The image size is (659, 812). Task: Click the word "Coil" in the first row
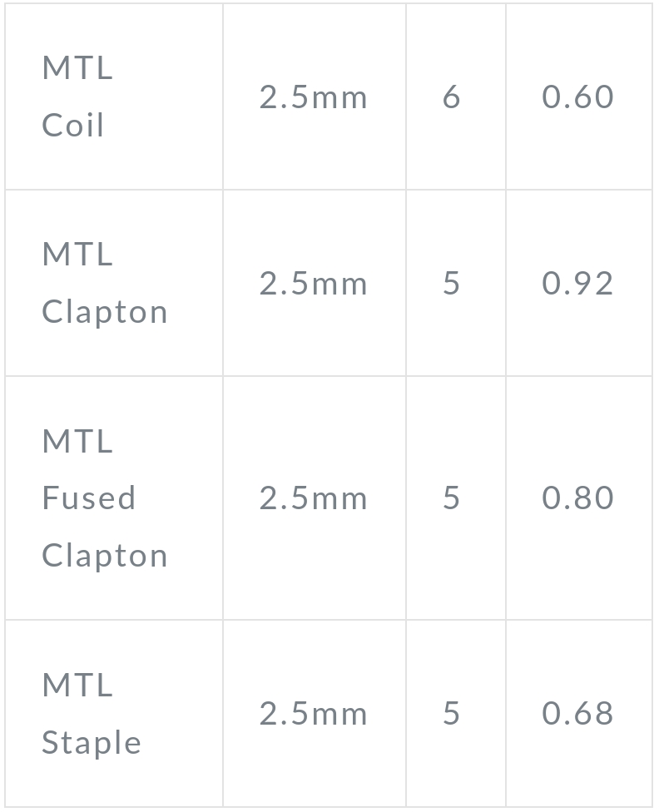point(73,126)
